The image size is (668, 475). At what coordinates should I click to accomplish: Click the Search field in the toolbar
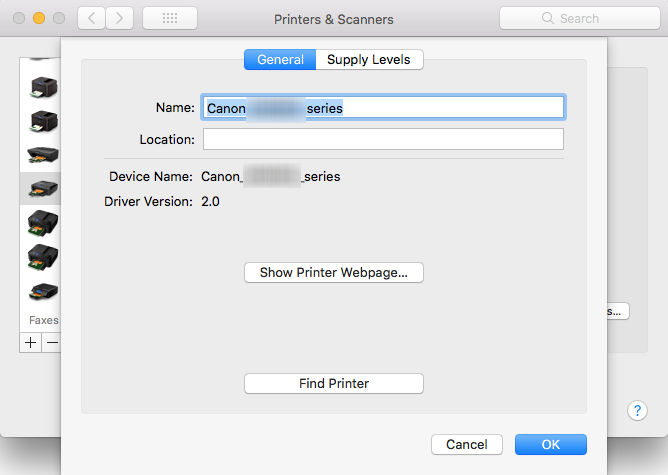[578, 18]
